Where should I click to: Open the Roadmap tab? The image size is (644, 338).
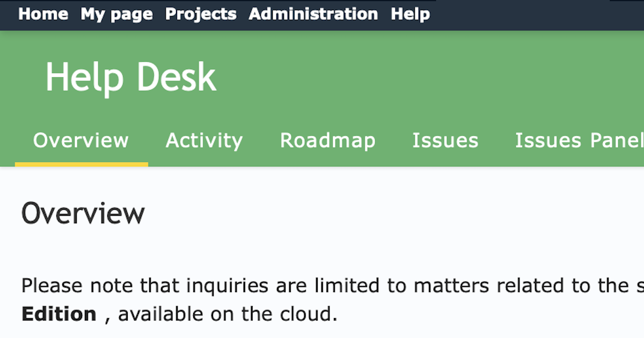(x=327, y=141)
